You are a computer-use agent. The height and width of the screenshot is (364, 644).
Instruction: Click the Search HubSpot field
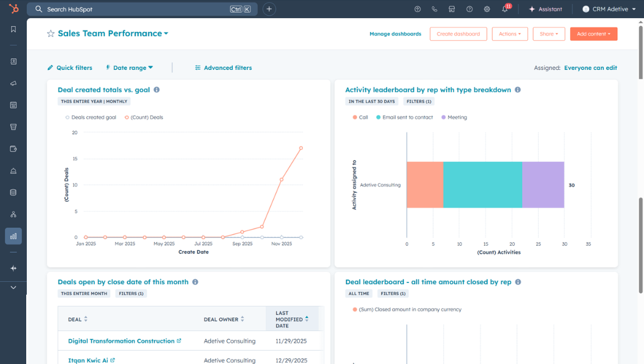[x=116, y=9]
